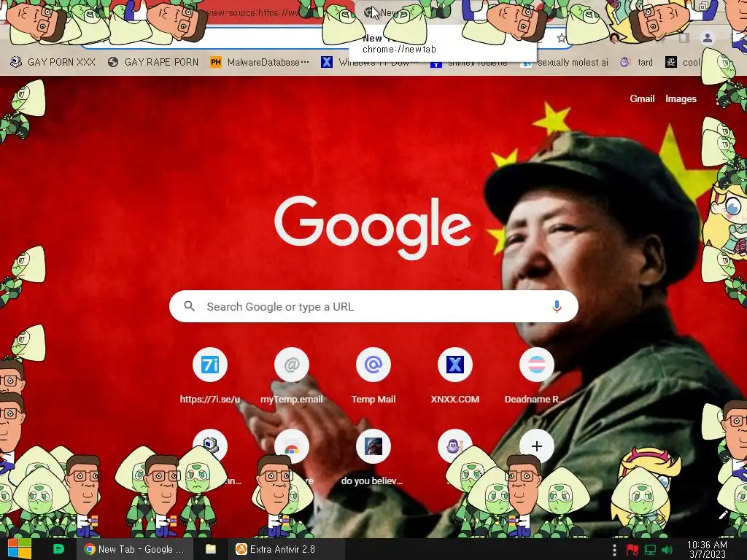Open the purple monkey shortcut tile

click(455, 447)
